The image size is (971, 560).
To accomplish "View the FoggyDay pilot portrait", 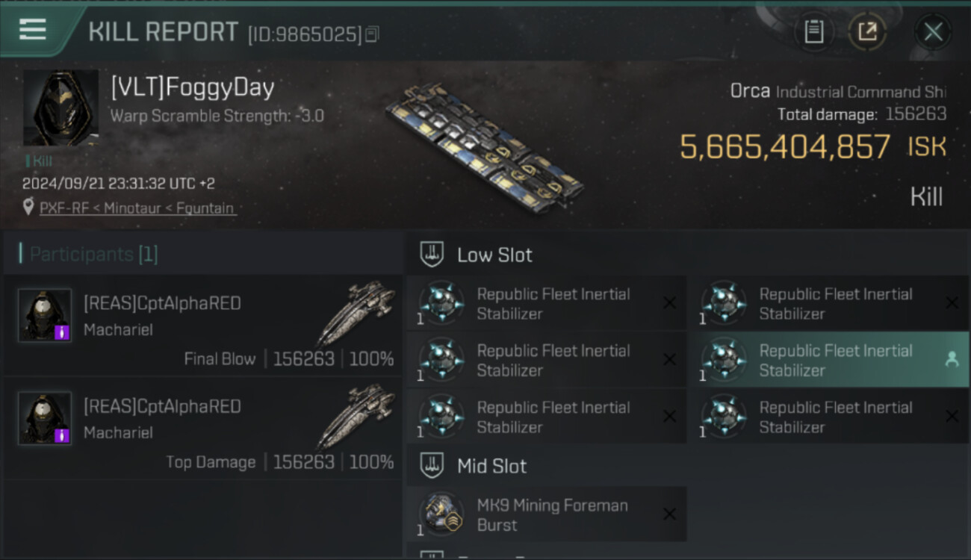I will point(61,108).
